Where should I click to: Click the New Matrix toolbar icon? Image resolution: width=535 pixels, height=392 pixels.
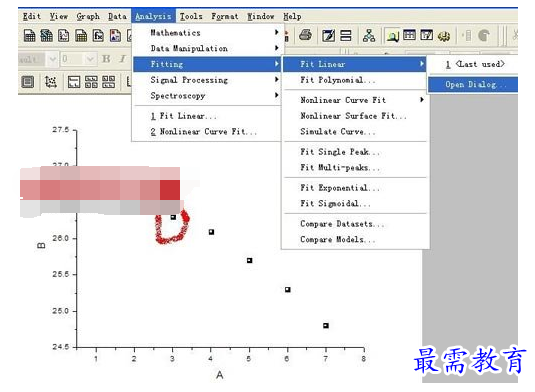[81, 35]
